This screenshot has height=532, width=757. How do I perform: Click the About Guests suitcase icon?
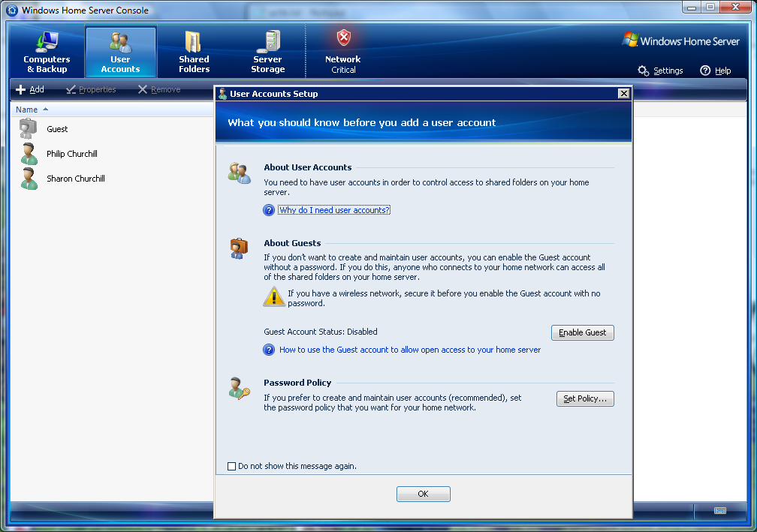pos(239,248)
